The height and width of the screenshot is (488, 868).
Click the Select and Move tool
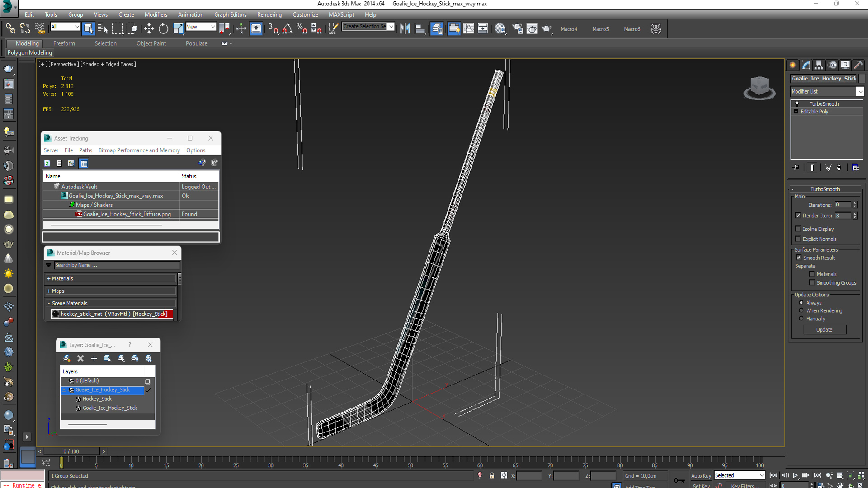click(x=149, y=29)
